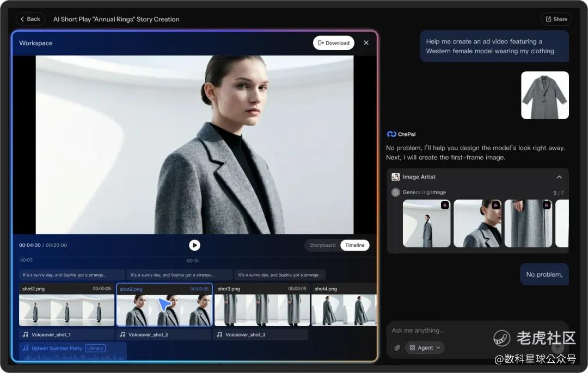The width and height of the screenshot is (588, 373).
Task: Select the Voiceover_shot_1 audio track
Action: pos(67,334)
